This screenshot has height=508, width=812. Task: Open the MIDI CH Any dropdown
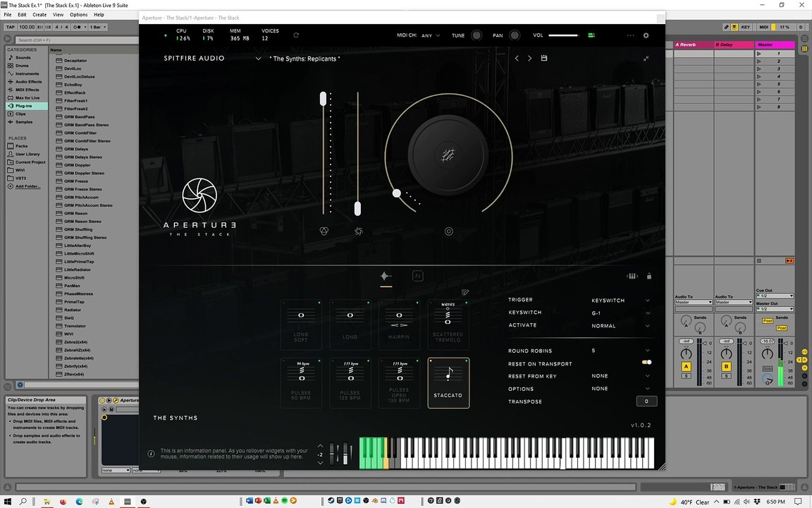431,36
